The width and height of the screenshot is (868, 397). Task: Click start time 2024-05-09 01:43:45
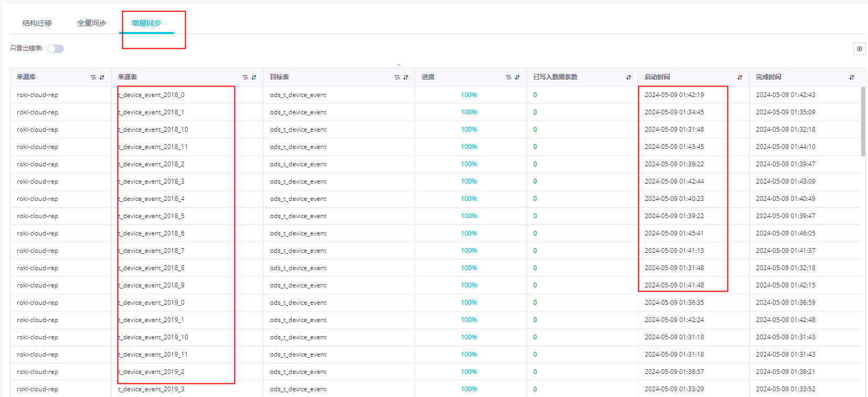pyautogui.click(x=674, y=147)
